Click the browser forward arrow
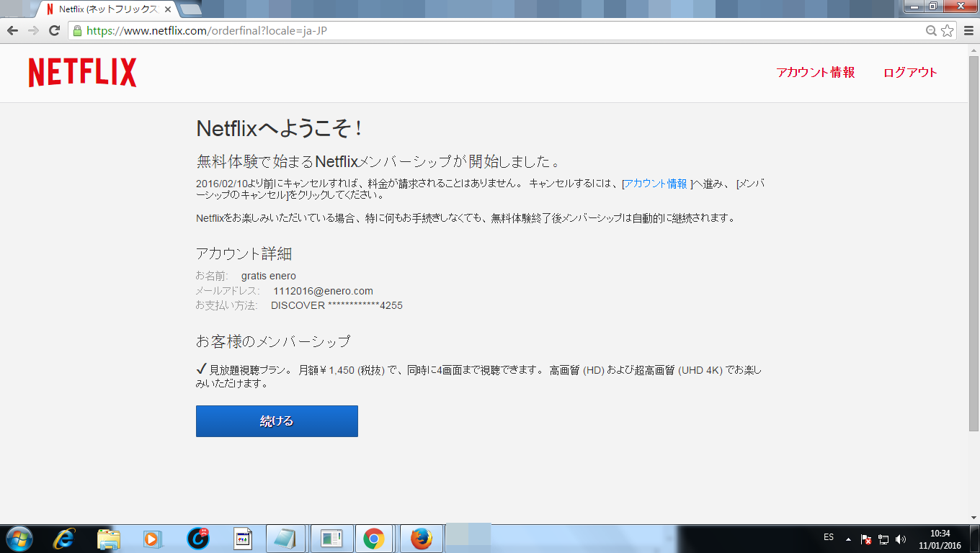This screenshot has width=980, height=553. (33, 30)
